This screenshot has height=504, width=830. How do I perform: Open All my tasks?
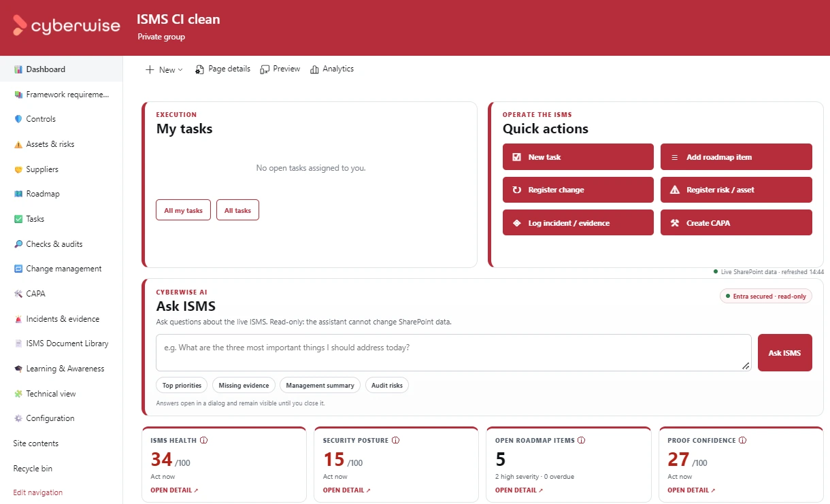tap(184, 210)
